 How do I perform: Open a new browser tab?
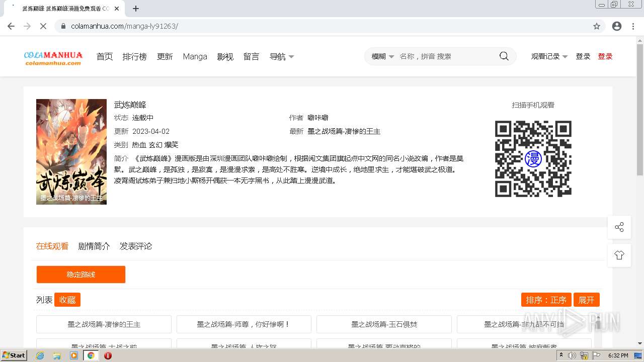pos(136,9)
